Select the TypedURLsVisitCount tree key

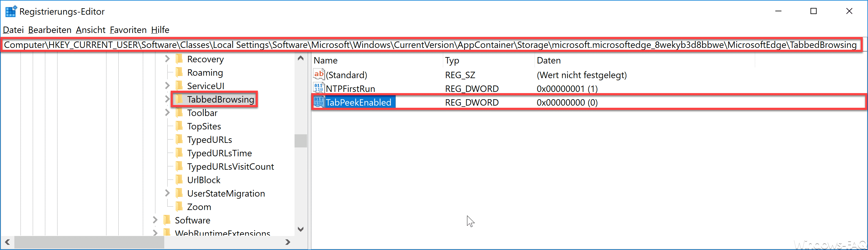(231, 167)
